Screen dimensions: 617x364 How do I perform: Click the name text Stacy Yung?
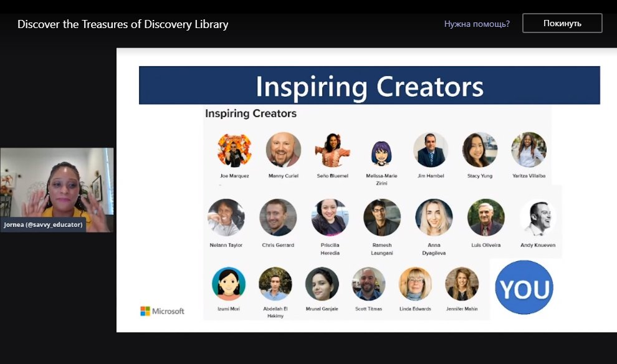(480, 176)
